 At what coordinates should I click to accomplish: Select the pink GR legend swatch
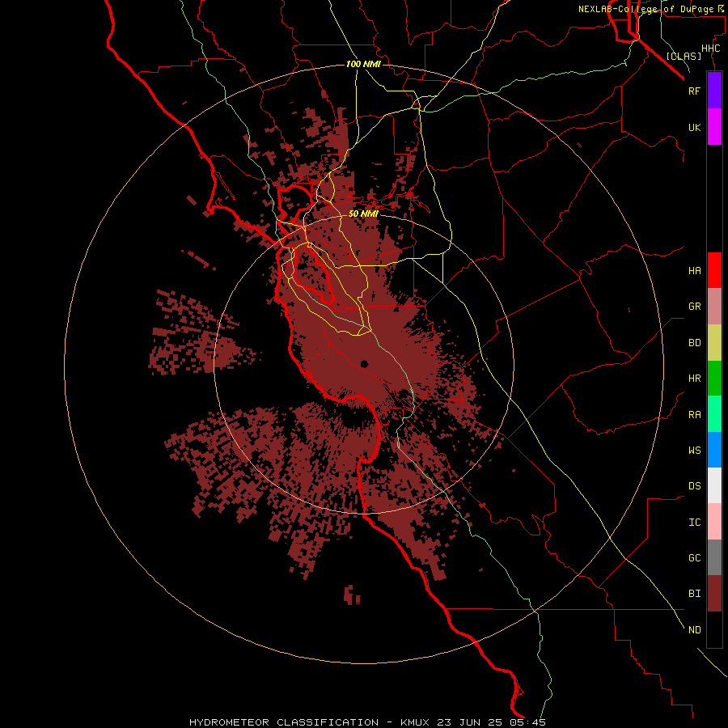tap(714, 307)
